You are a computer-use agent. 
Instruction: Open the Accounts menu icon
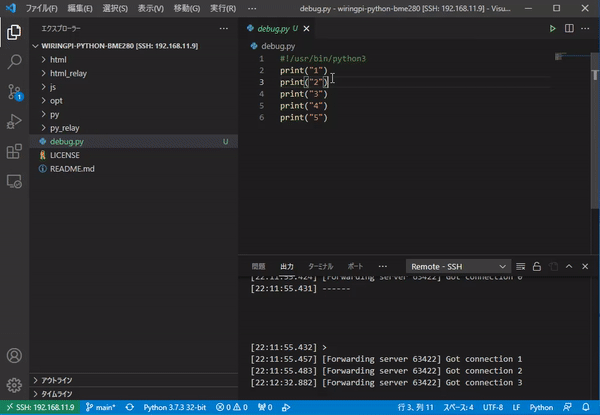[x=14, y=356]
